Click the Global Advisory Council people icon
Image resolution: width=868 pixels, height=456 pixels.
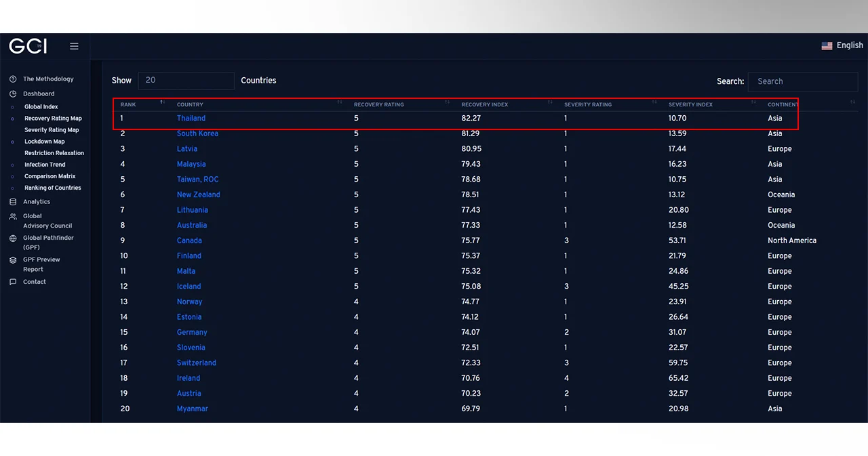point(13,217)
